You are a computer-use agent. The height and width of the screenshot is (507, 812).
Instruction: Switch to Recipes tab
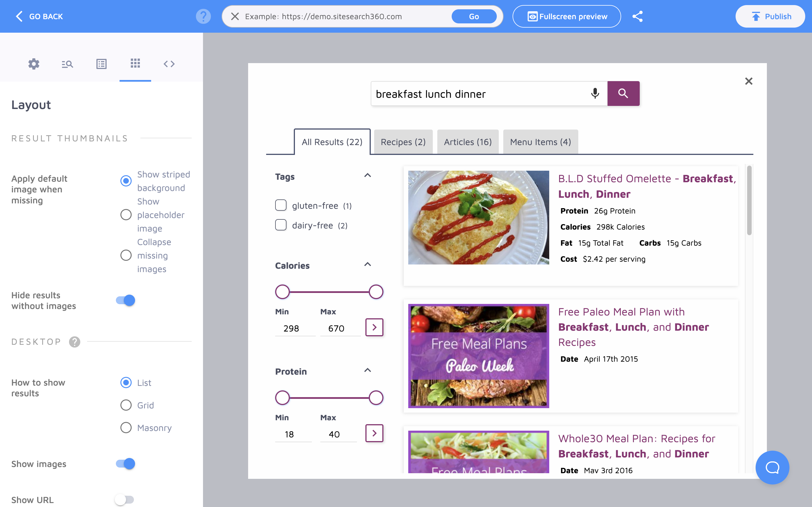[x=403, y=141]
